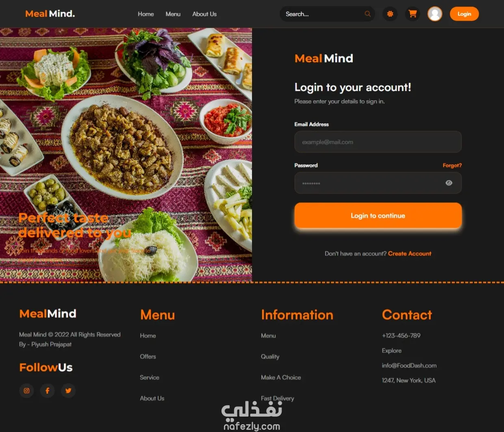
Task: Focus the Password input field
Action: click(378, 183)
